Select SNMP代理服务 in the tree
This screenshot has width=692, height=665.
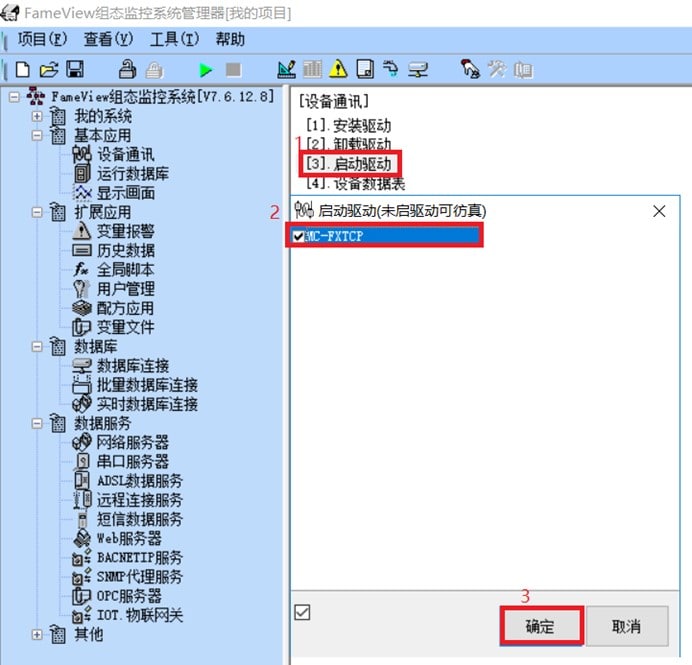click(x=139, y=577)
